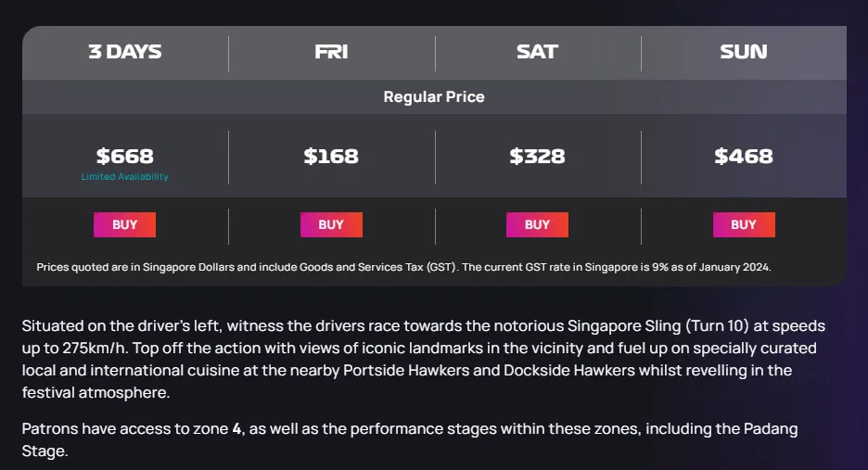
Task: Buy the Saturday ticket for $328
Action: (537, 224)
